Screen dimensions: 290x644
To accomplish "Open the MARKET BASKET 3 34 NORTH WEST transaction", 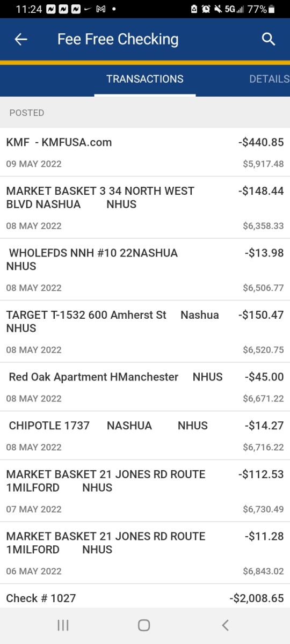I will [145, 208].
